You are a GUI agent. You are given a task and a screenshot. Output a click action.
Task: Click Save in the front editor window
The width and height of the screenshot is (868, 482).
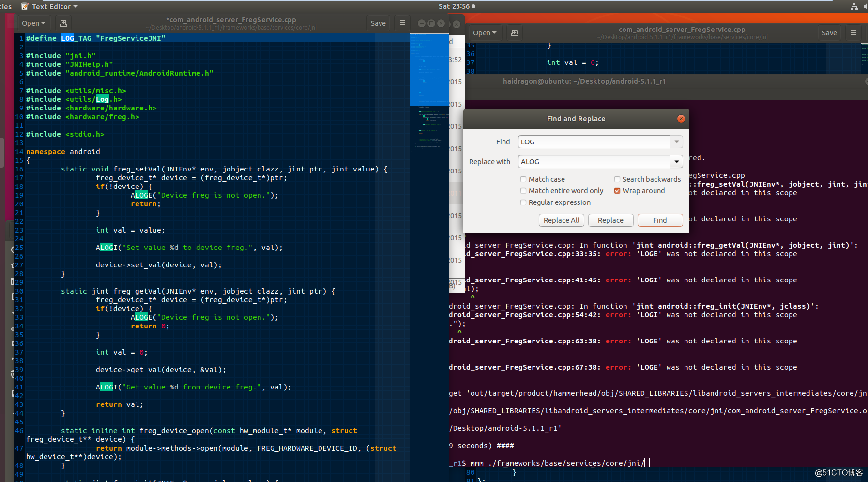378,23
